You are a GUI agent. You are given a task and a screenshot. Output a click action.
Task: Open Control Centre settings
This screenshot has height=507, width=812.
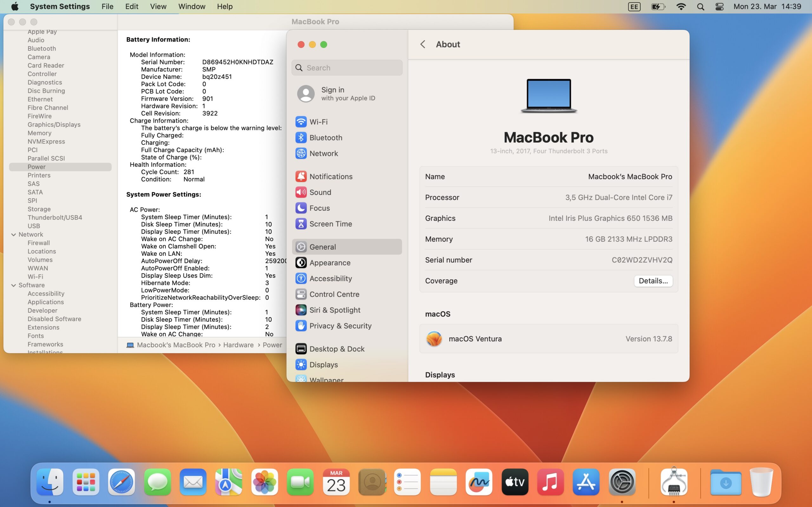pos(334,294)
